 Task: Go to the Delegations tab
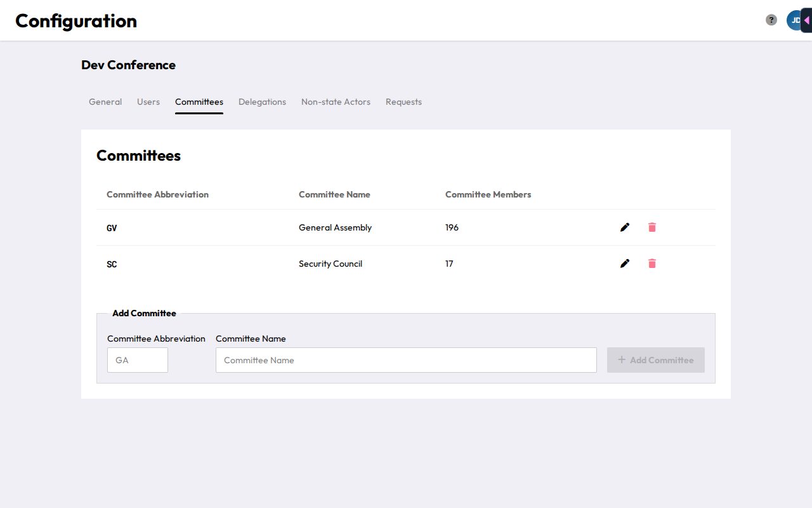tap(262, 102)
